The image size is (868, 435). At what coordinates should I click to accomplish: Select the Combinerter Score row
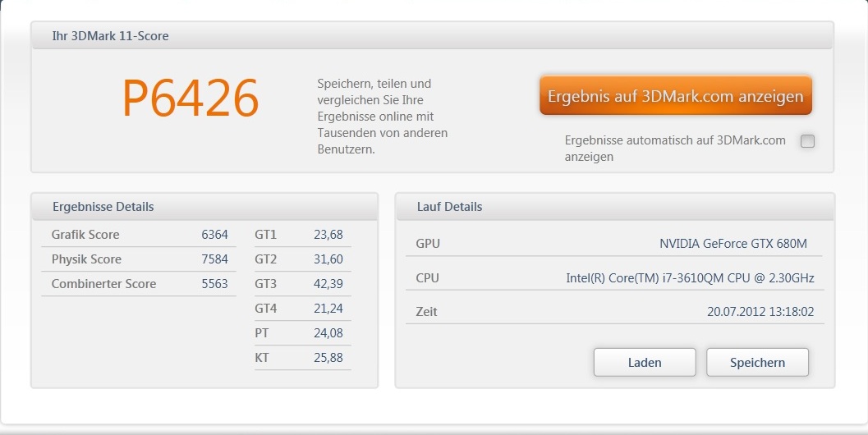click(x=138, y=284)
